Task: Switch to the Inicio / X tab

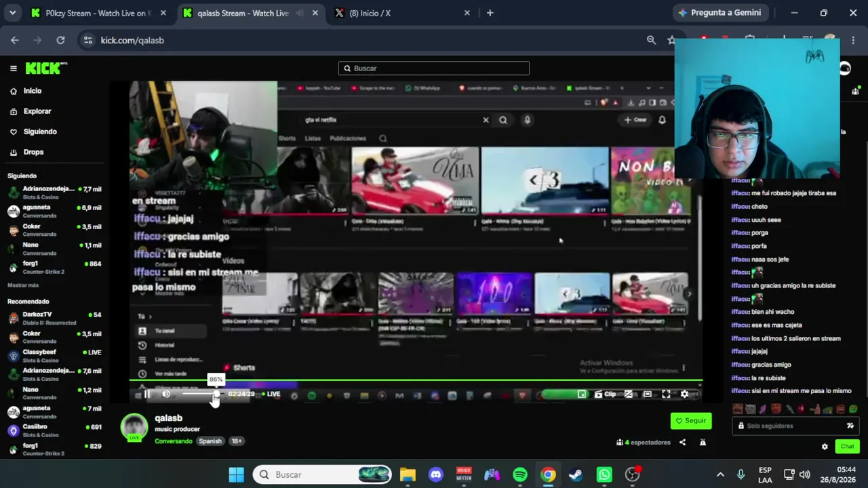Action: pyautogui.click(x=404, y=13)
